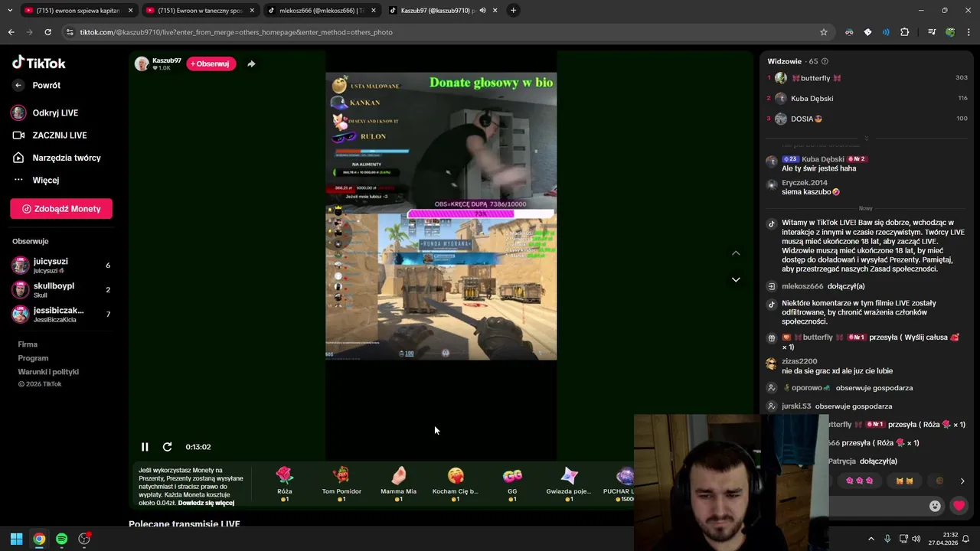
Task: Go back in browser history
Action: pos(11,32)
